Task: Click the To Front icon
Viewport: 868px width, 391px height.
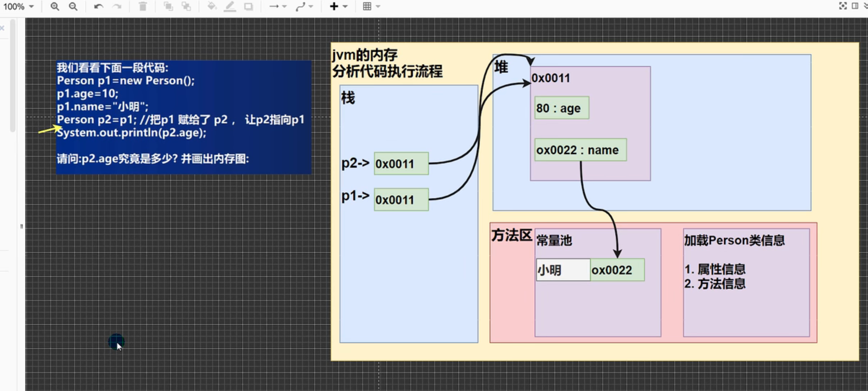Action: click(168, 6)
